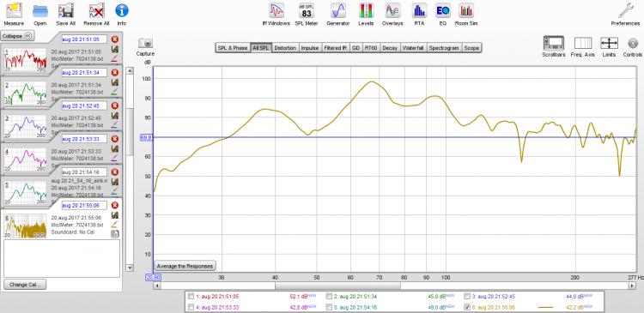644x313 pixels.
Task: Select the Distortion tab
Action: coord(285,48)
